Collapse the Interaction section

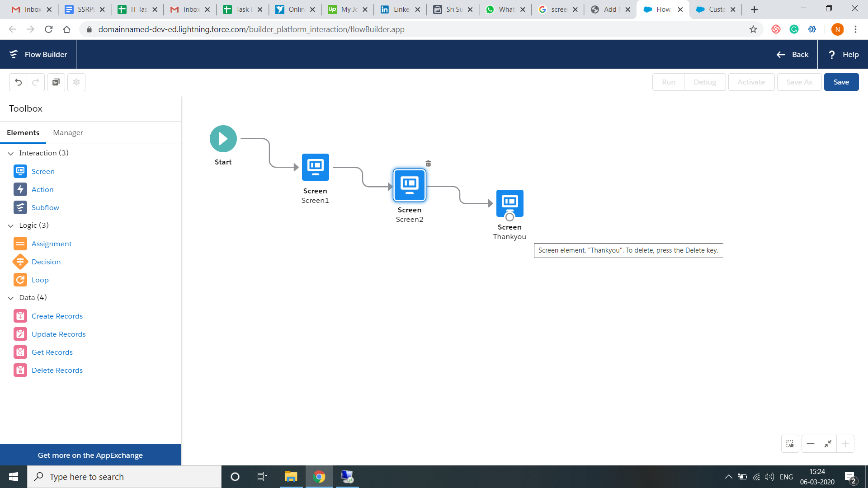[10, 153]
